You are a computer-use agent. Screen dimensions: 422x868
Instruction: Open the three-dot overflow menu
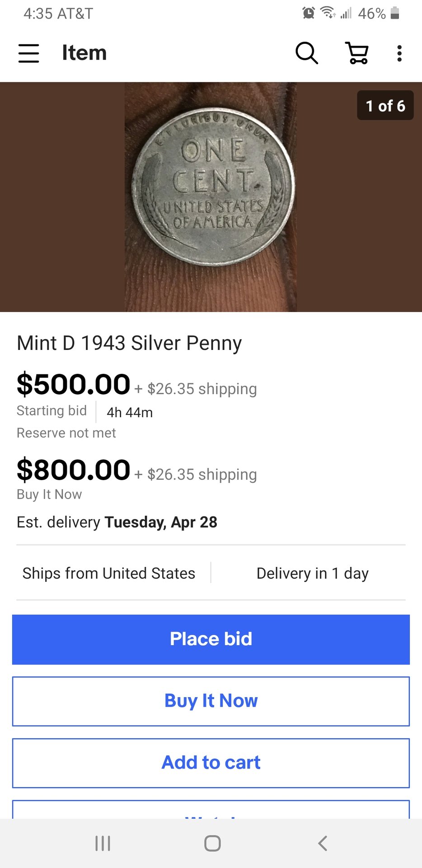coord(399,53)
